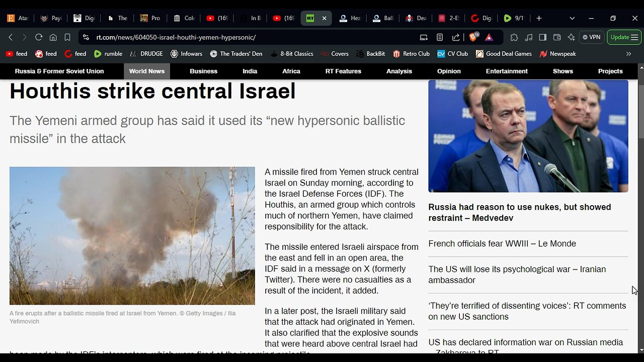This screenshot has width=644, height=362.
Task: Go back to the previous page
Action: 11,37
